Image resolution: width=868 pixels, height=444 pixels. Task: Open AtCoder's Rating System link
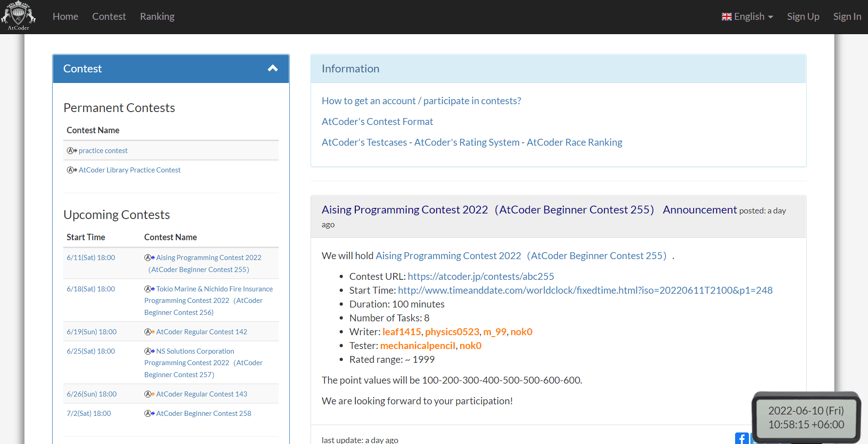tap(467, 142)
